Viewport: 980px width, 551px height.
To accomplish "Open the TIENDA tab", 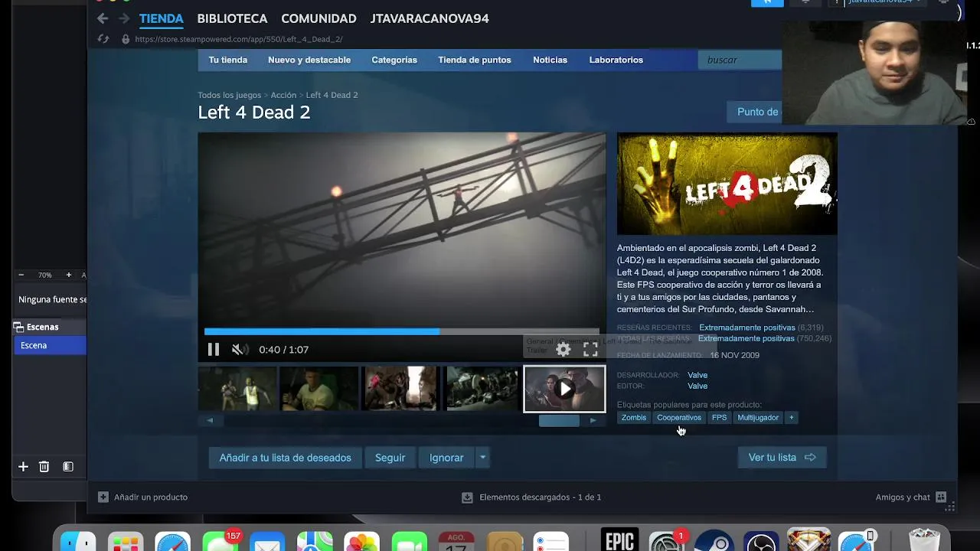I will [161, 18].
